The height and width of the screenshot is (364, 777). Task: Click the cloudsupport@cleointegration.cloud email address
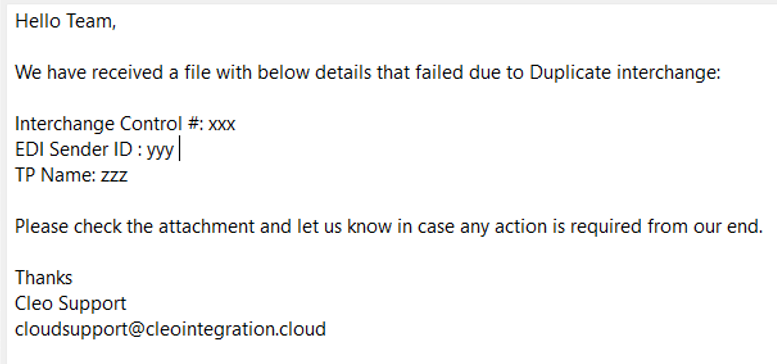point(170,329)
